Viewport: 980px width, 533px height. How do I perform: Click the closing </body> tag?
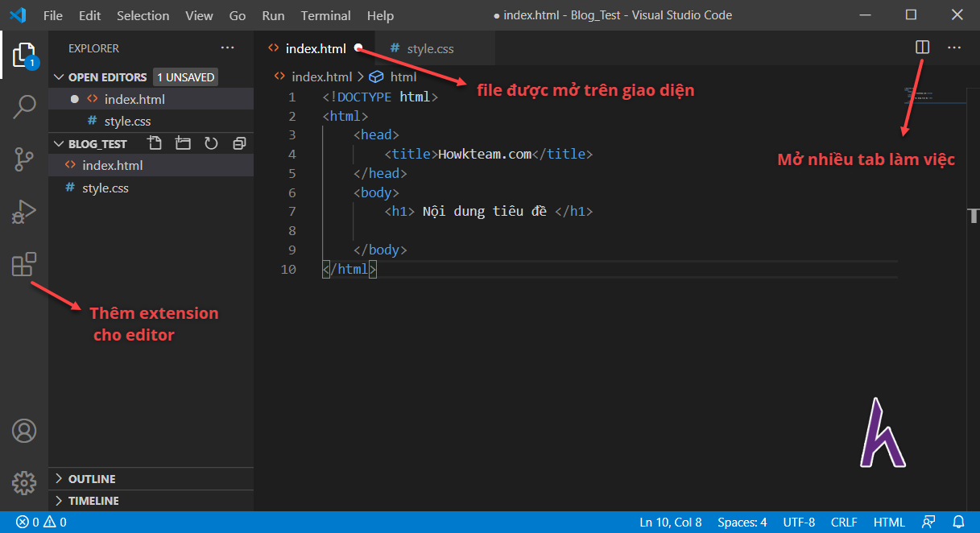(x=380, y=250)
